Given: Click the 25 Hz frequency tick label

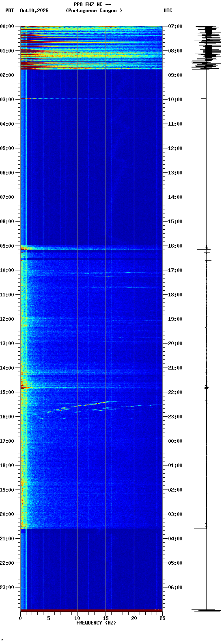Looking at the screenshot, I should point(162,618).
